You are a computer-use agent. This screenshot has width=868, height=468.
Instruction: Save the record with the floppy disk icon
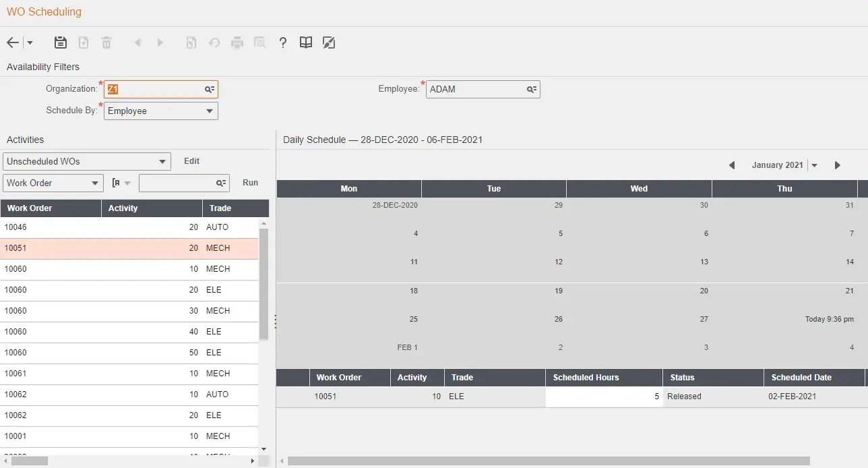coord(61,42)
